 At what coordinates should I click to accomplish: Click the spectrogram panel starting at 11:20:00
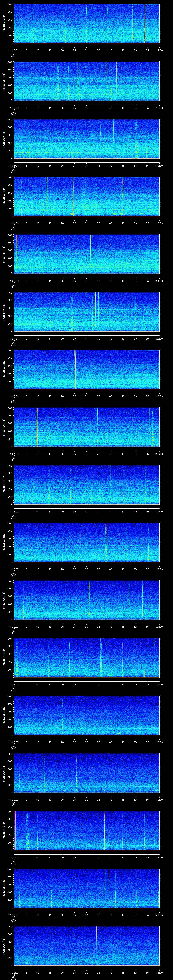[x=87, y=254]
